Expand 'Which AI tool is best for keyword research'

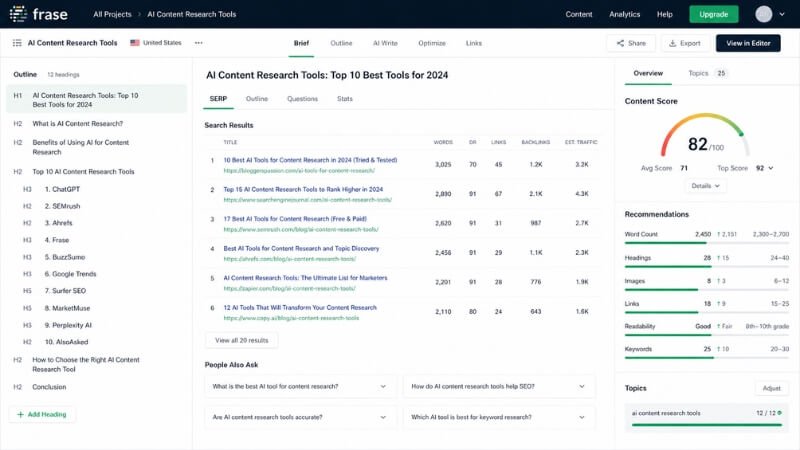tap(498, 417)
